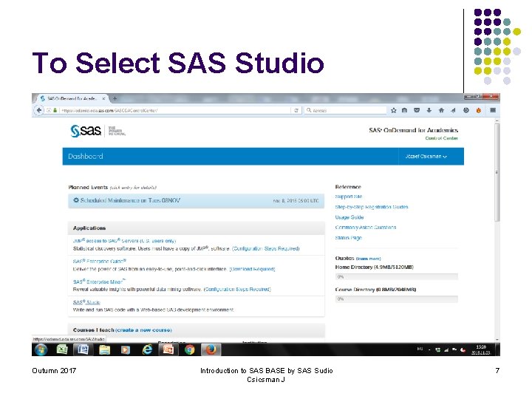Open the SAS Enterprise Miner link
This screenshot has height=399, width=532.
pyautogui.click(x=99, y=282)
